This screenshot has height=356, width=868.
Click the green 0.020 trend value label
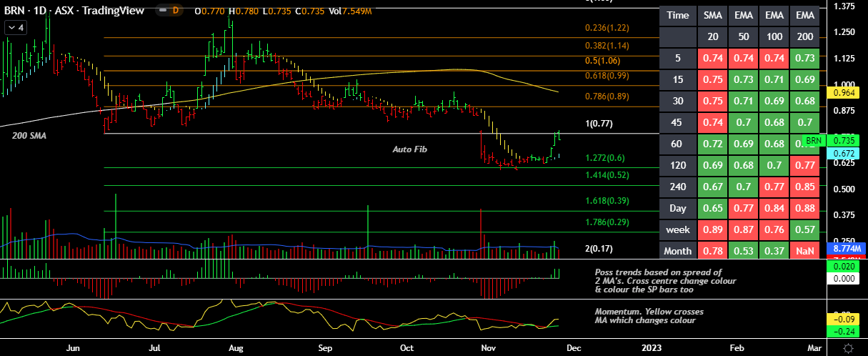[846, 267]
